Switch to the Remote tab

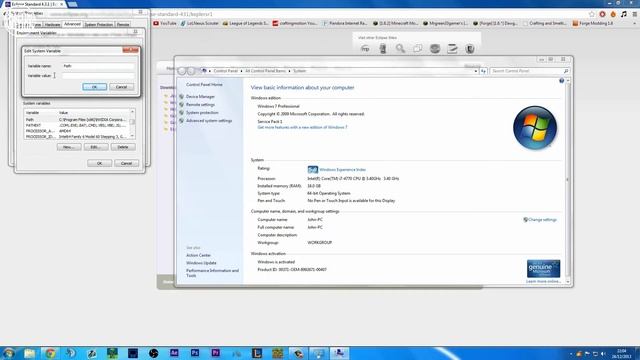click(x=123, y=24)
